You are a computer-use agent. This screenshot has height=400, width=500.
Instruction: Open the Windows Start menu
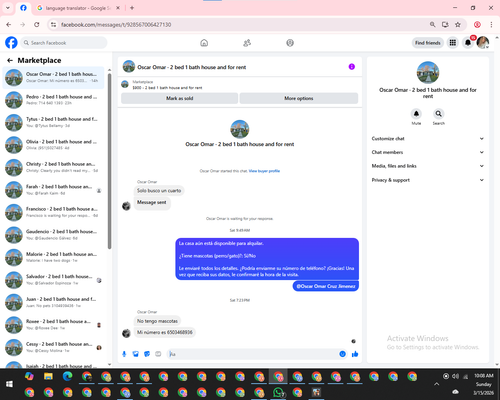[9, 384]
